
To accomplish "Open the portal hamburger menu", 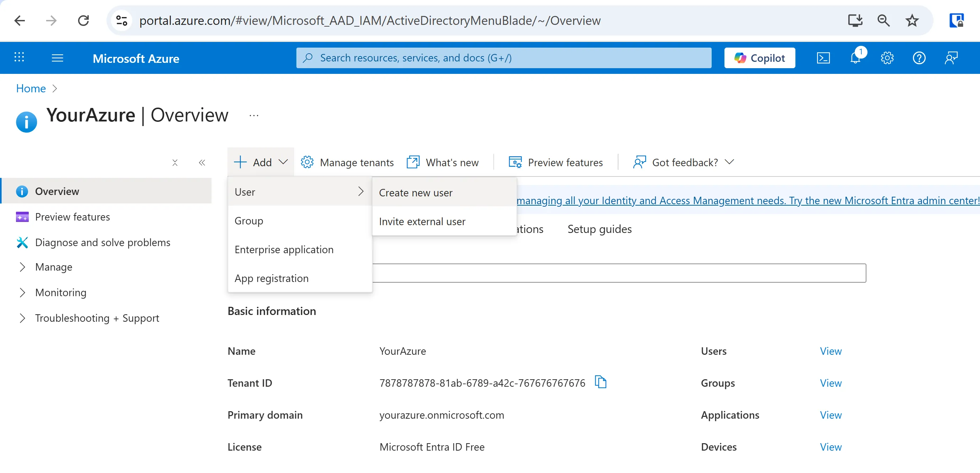I will coord(58,58).
